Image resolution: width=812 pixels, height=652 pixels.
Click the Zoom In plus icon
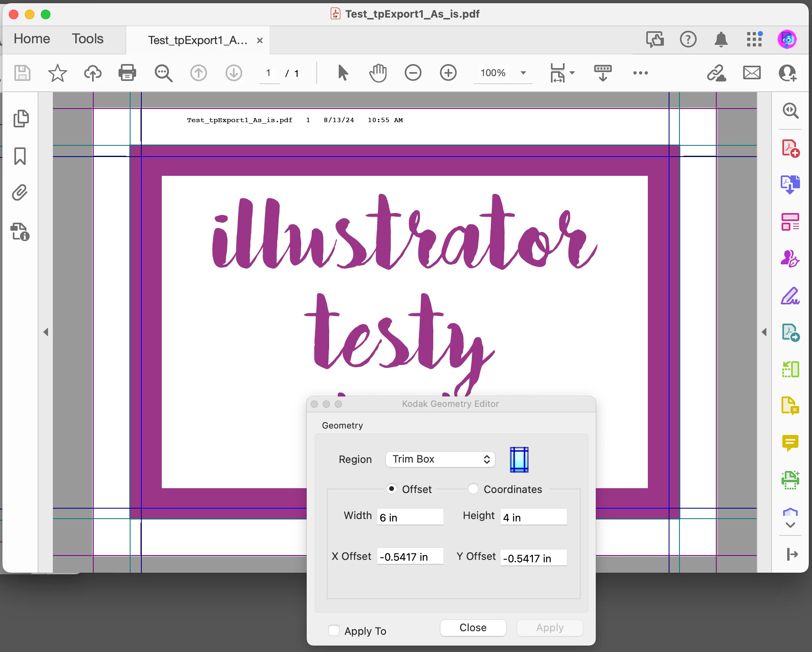(x=448, y=73)
